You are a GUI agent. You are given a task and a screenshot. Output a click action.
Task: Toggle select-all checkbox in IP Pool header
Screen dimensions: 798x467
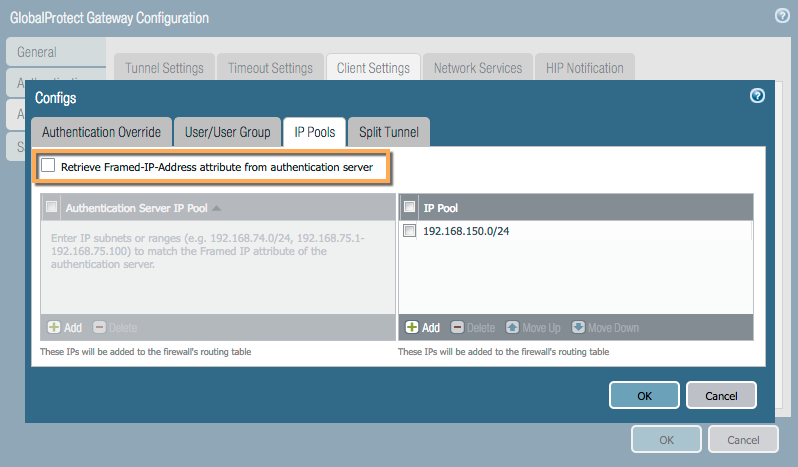(409, 207)
